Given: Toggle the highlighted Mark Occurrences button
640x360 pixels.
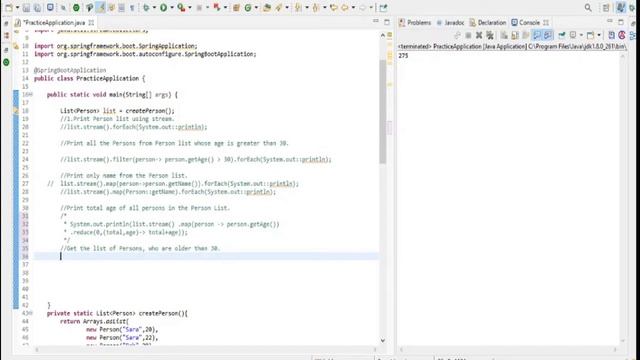Looking at the screenshot, I should [100, 7].
